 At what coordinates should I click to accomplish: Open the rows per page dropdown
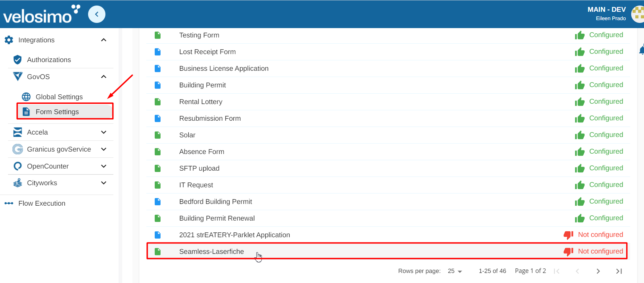click(455, 271)
